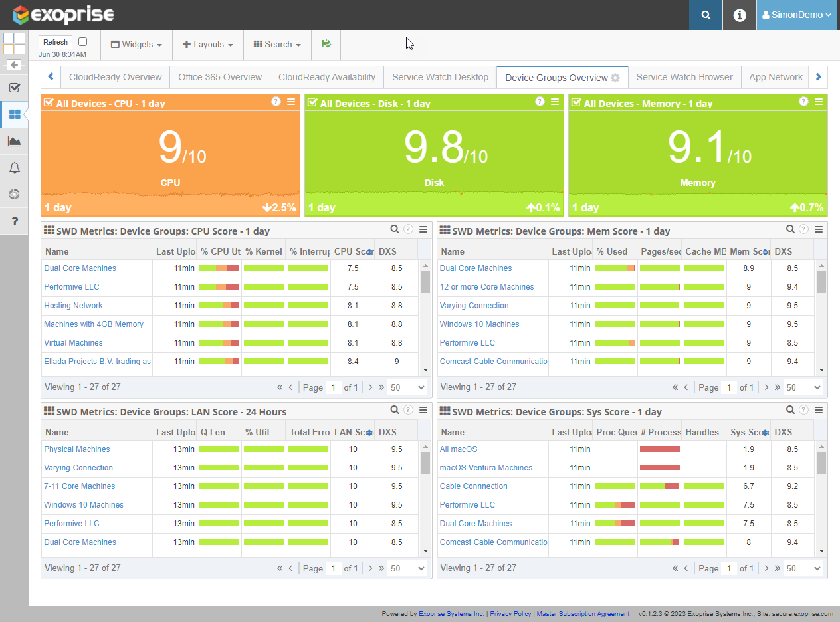
Task: Toggle checkbox on All Devices - Memory widget
Action: [x=576, y=103]
